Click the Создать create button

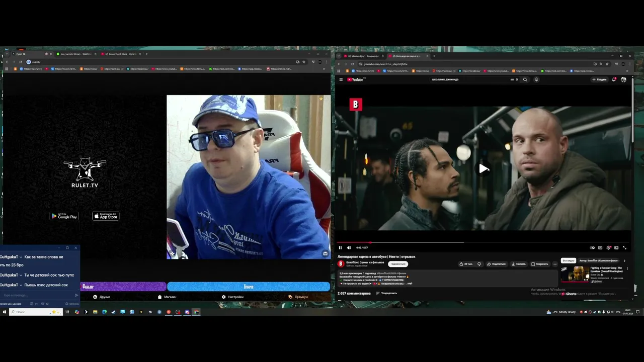coord(599,79)
